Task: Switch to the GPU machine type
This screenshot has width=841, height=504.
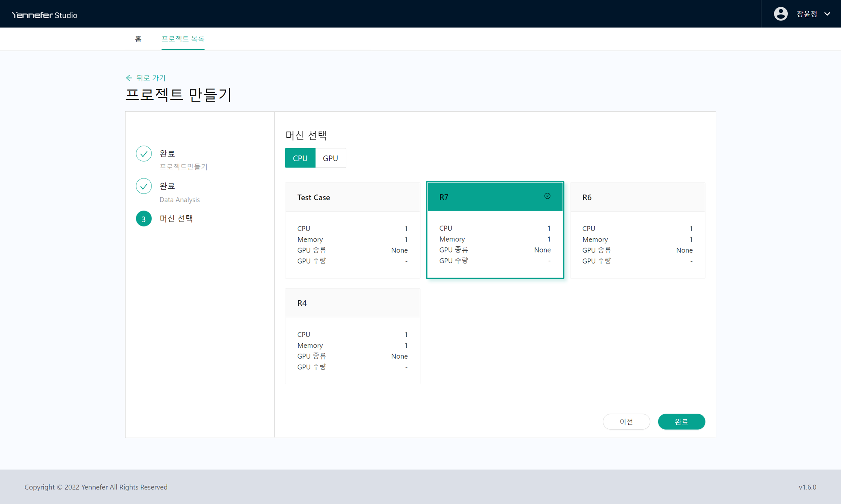Action: pyautogui.click(x=330, y=158)
